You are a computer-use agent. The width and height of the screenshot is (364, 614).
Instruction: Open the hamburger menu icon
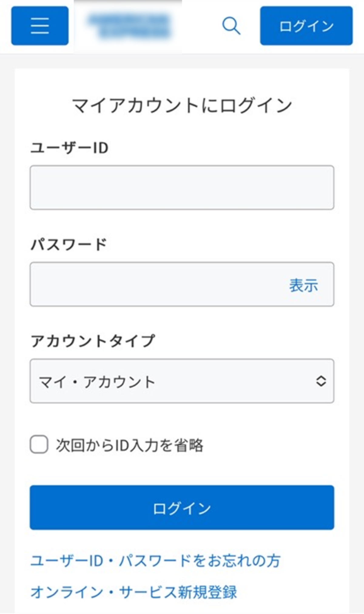(40, 26)
